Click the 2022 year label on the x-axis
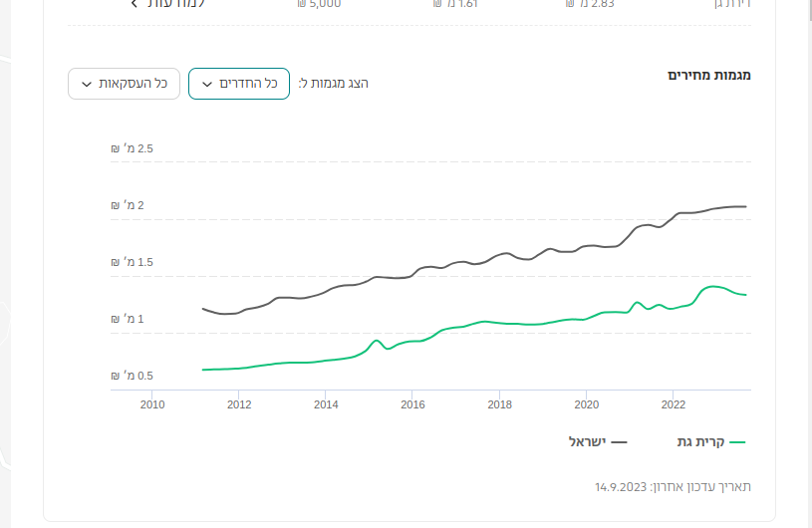 pos(674,403)
